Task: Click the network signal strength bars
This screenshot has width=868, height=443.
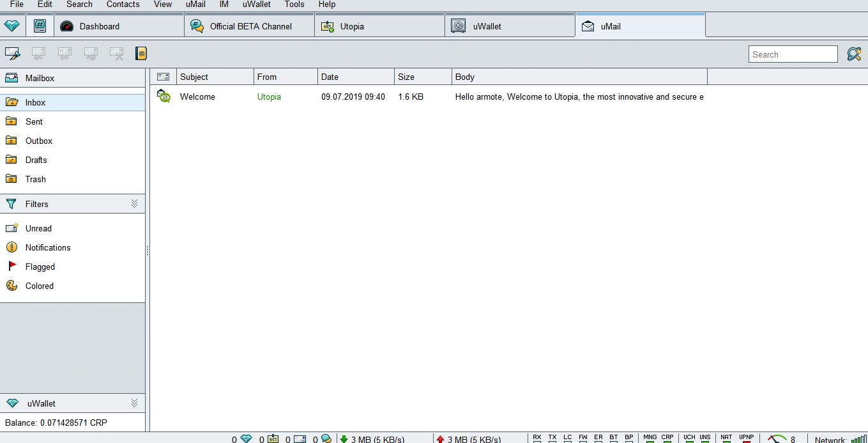Action: click(x=859, y=439)
